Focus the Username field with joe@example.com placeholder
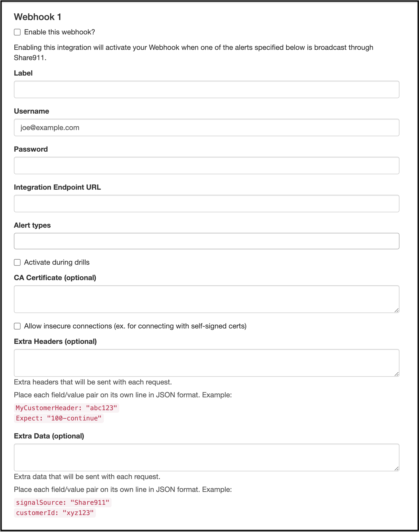 206,127
